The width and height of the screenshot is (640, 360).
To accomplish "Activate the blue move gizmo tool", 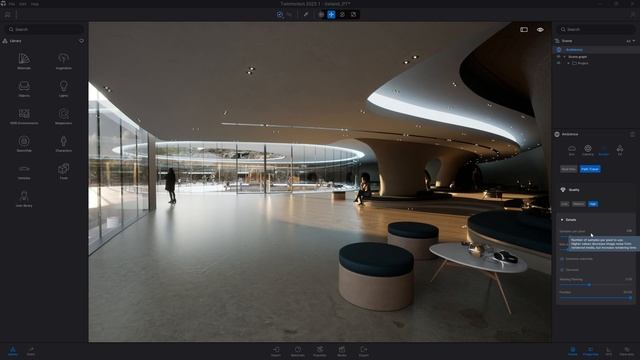I will coord(331,14).
